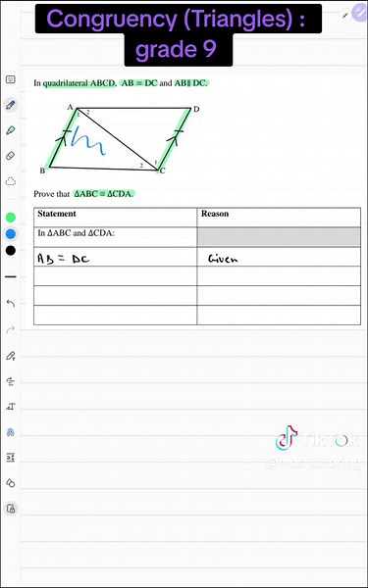Click the handwritten "AB = DC" statement

(x=64, y=259)
